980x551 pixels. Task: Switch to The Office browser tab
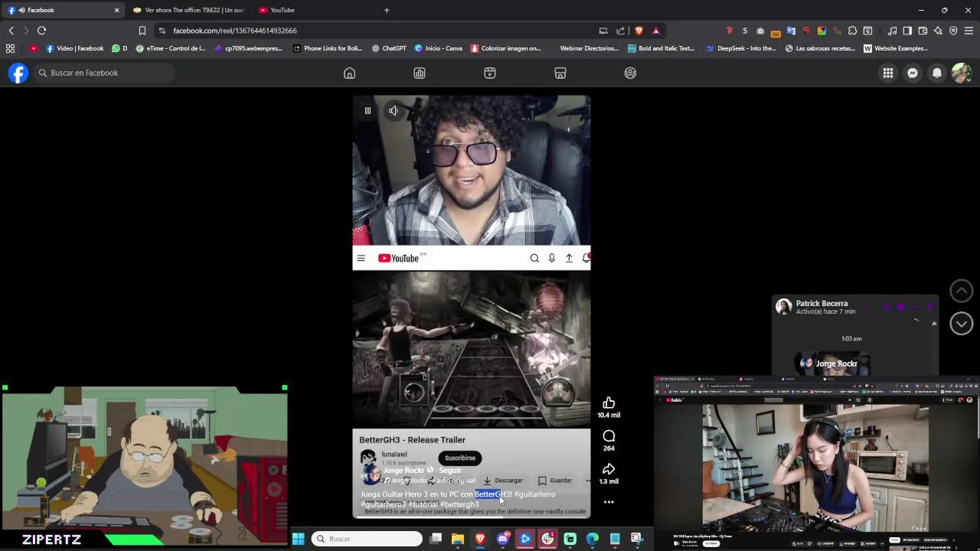(188, 10)
